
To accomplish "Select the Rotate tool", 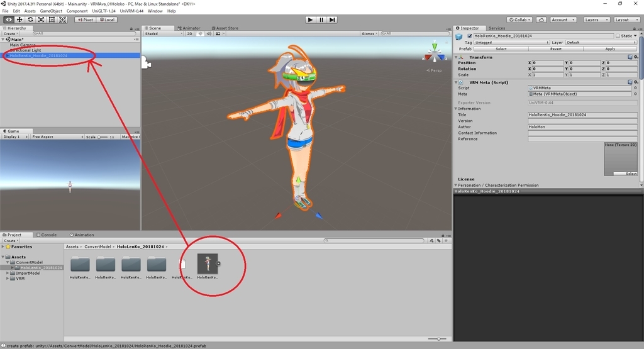I will [30, 19].
